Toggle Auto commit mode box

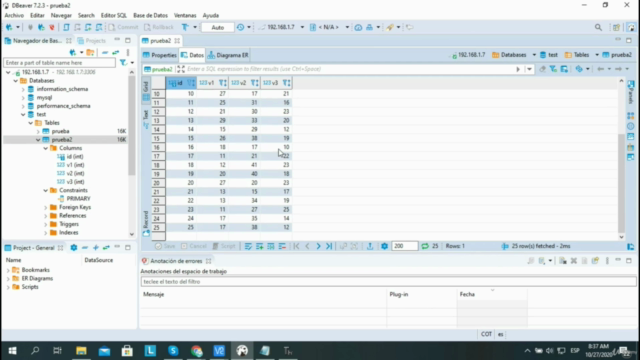(218, 27)
